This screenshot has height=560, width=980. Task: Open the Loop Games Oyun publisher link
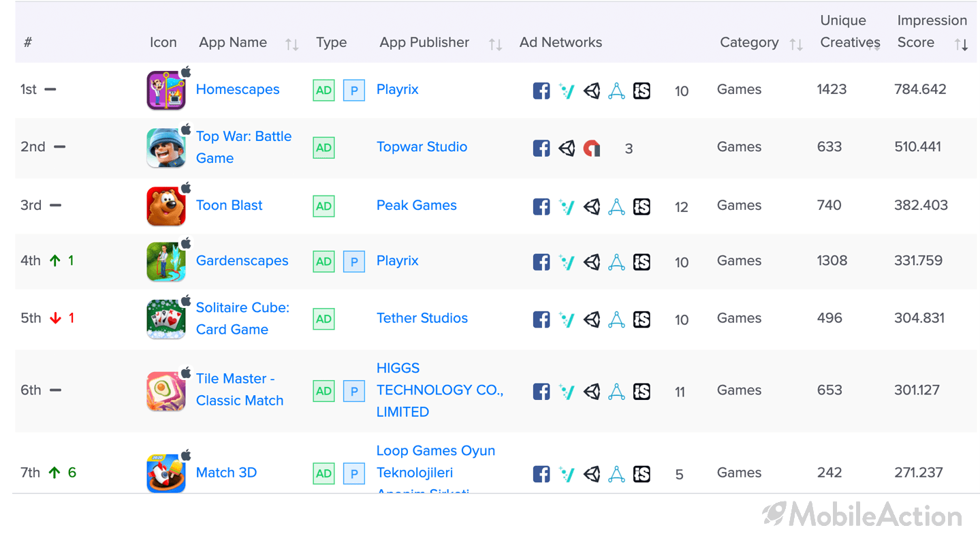coord(436,470)
